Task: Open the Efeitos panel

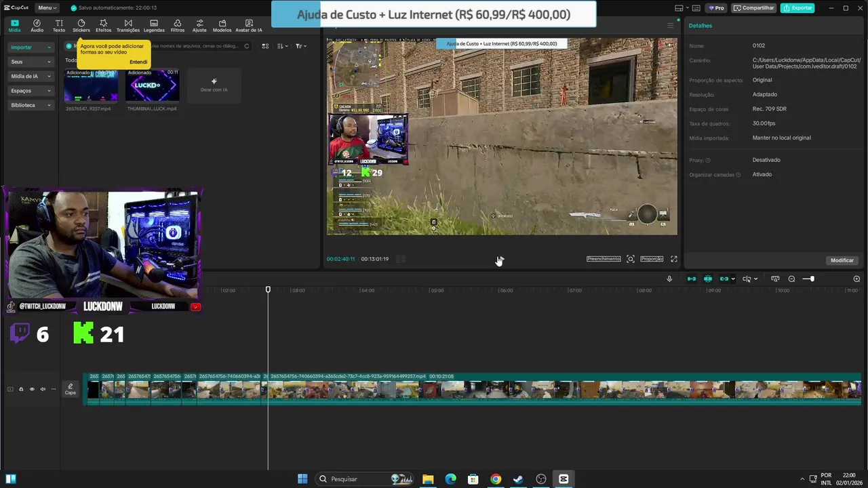Action: (104, 26)
